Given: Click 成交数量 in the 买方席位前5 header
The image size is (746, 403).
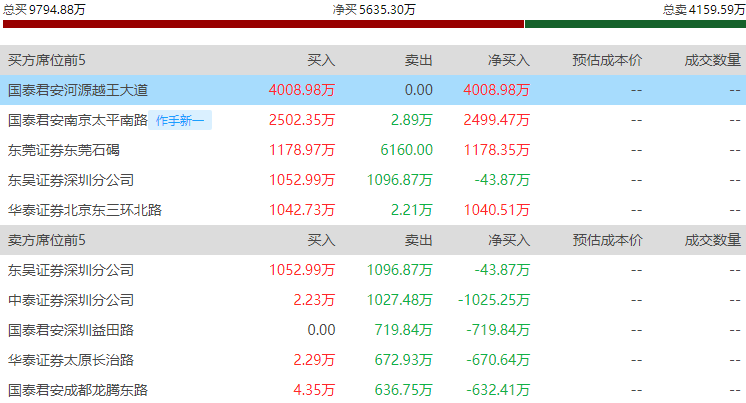Looking at the screenshot, I should coord(713,60).
